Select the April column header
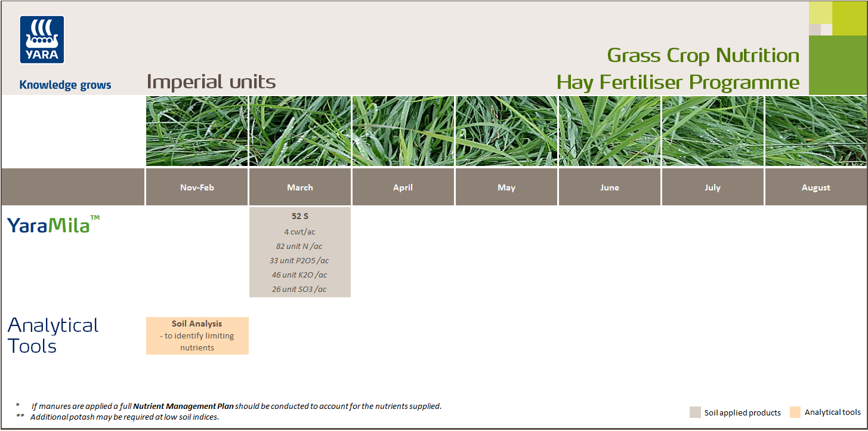868x431 pixels. 403,187
